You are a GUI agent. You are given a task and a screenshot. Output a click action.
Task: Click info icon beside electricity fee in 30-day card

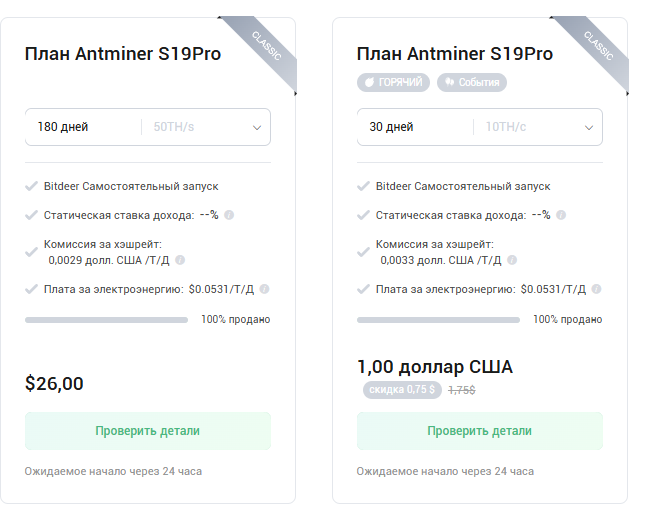click(x=597, y=289)
